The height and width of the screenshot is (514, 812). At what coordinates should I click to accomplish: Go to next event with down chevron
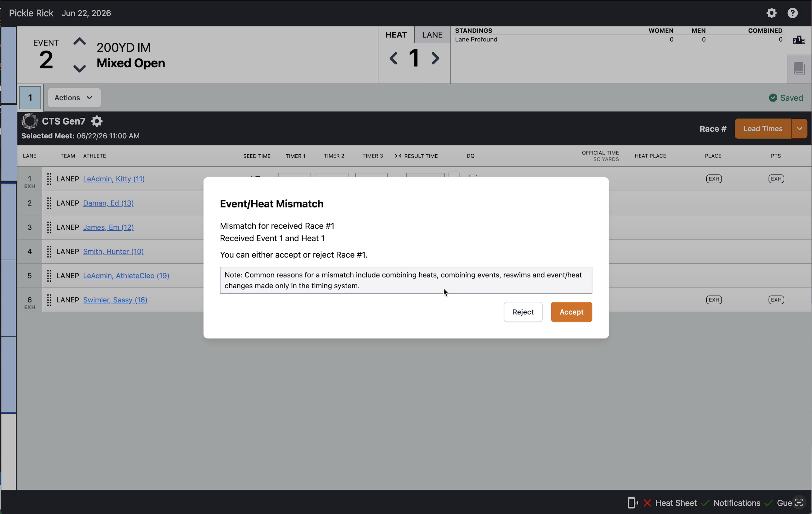(x=80, y=69)
